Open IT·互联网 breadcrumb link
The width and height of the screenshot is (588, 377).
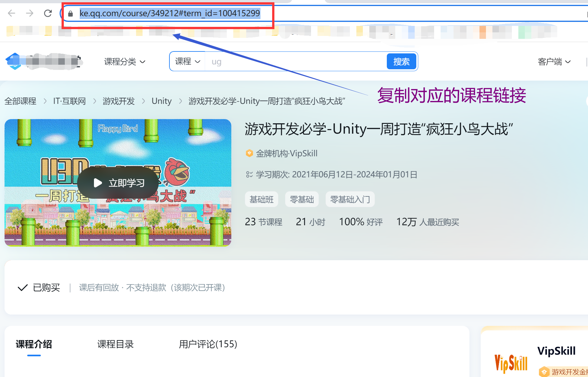pos(69,101)
